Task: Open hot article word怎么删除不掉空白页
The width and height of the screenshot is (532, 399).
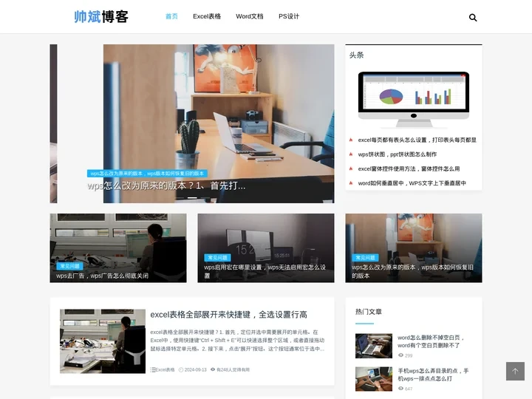Action: (x=431, y=341)
